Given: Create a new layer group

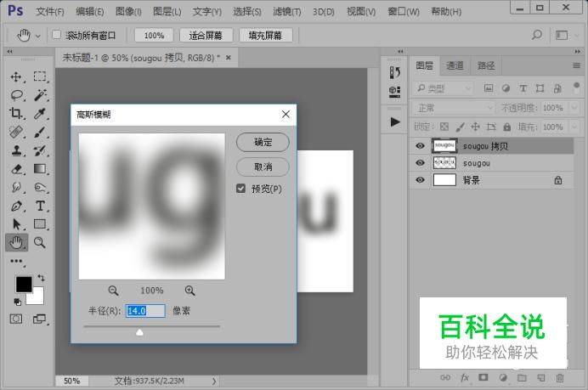Looking at the screenshot, I should click(522, 377).
